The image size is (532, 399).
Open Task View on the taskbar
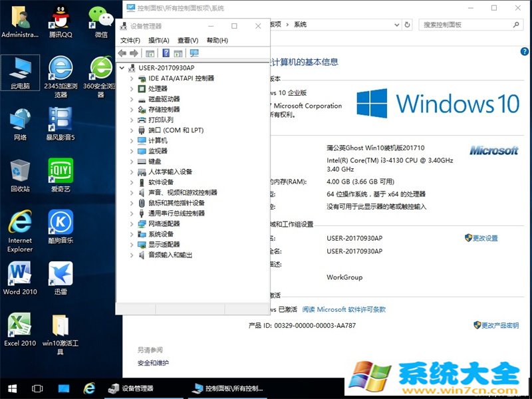(37, 388)
